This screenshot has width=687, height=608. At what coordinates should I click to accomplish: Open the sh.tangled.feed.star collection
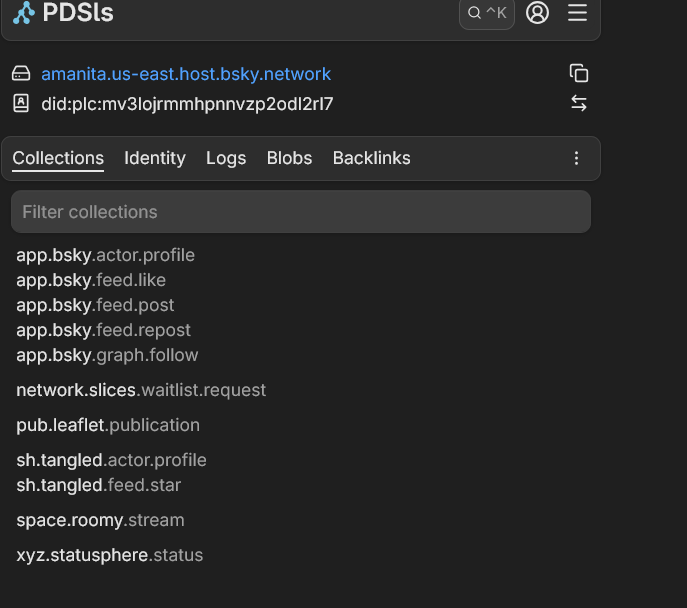pos(98,485)
